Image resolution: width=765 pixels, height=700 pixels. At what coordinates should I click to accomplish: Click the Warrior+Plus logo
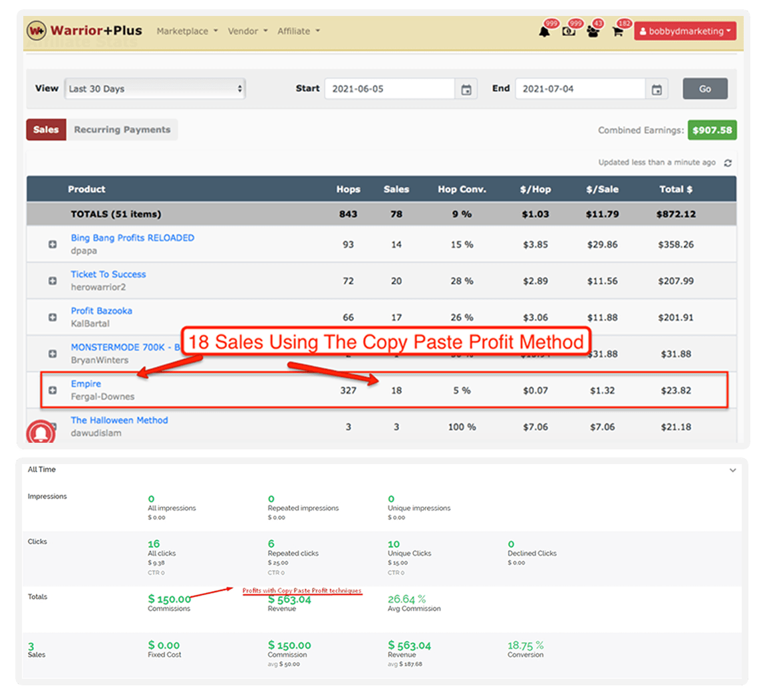tap(84, 31)
